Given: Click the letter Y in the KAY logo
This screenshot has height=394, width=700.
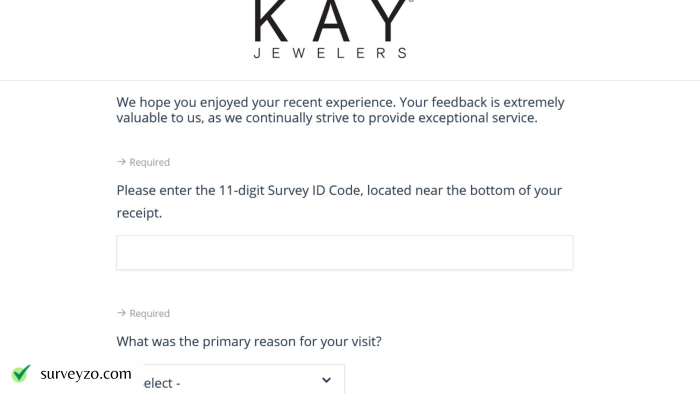Looking at the screenshot, I should point(388,21).
